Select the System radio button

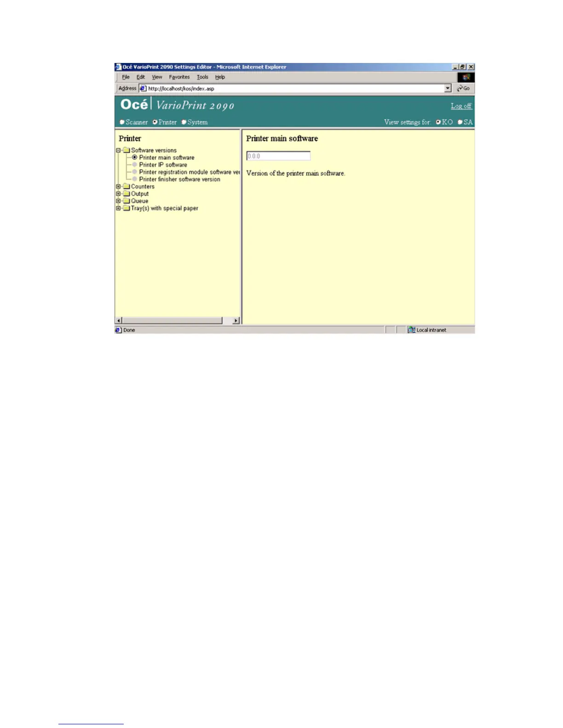coord(184,122)
